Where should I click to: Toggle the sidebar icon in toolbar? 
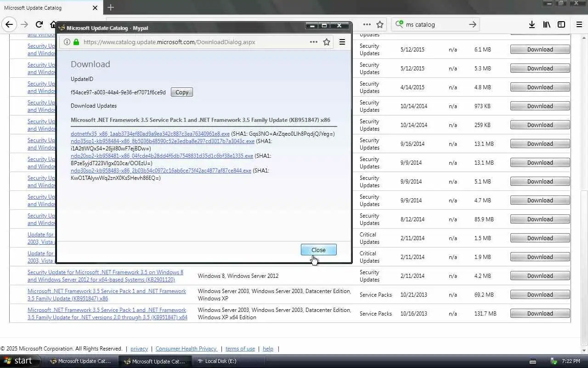point(561,24)
